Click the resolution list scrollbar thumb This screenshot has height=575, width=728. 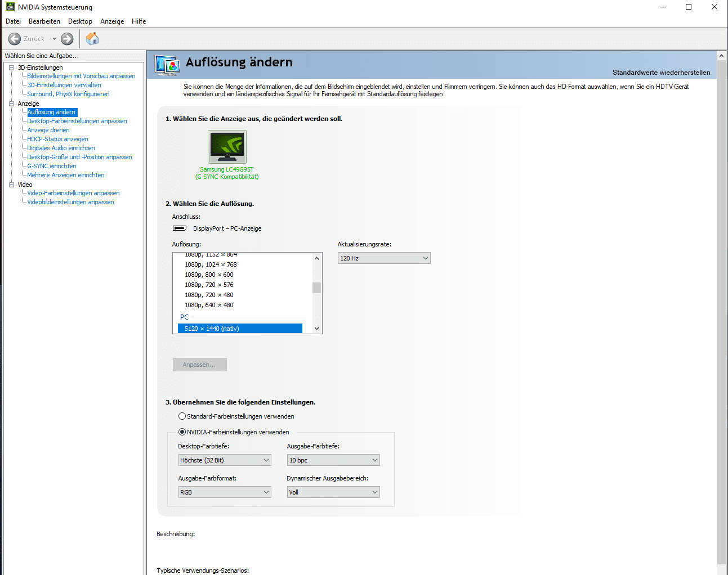316,287
